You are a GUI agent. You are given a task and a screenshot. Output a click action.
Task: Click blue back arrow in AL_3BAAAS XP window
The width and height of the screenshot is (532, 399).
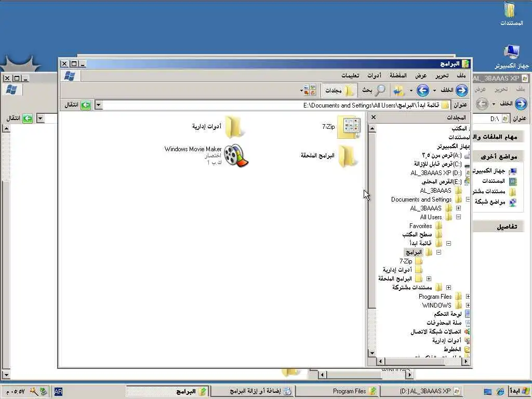pos(521,103)
